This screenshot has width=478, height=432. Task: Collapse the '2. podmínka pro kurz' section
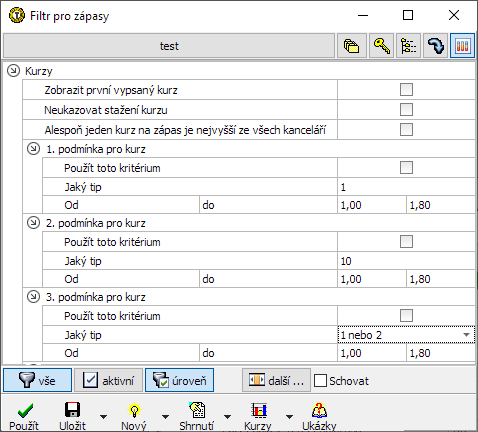[33, 222]
